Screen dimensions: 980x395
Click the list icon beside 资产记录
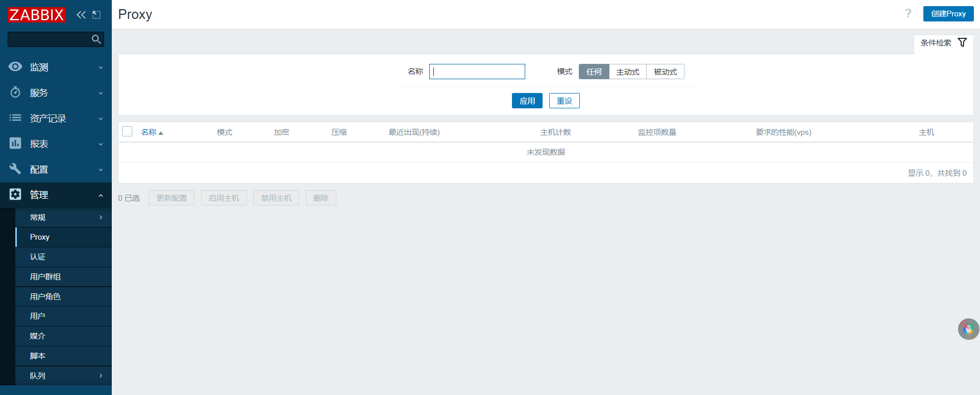click(15, 118)
